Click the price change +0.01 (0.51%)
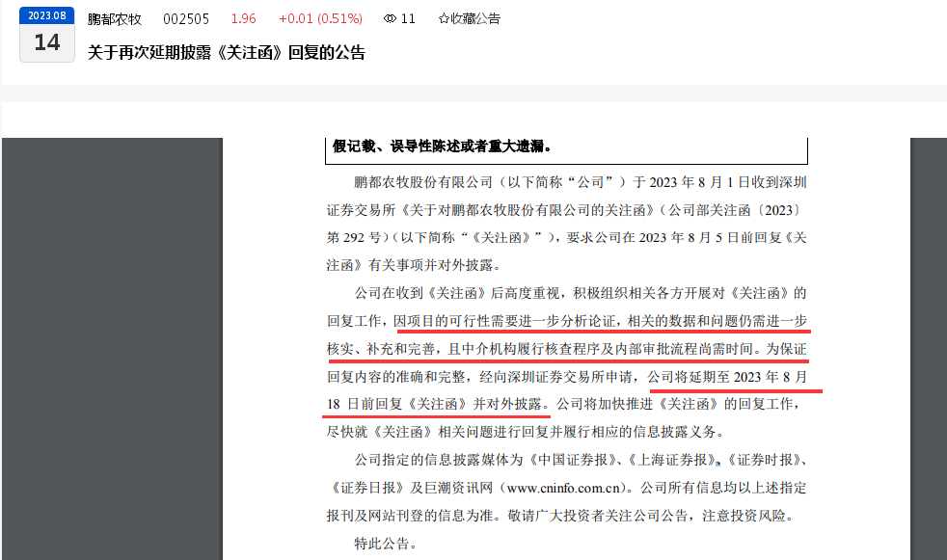 320,18
